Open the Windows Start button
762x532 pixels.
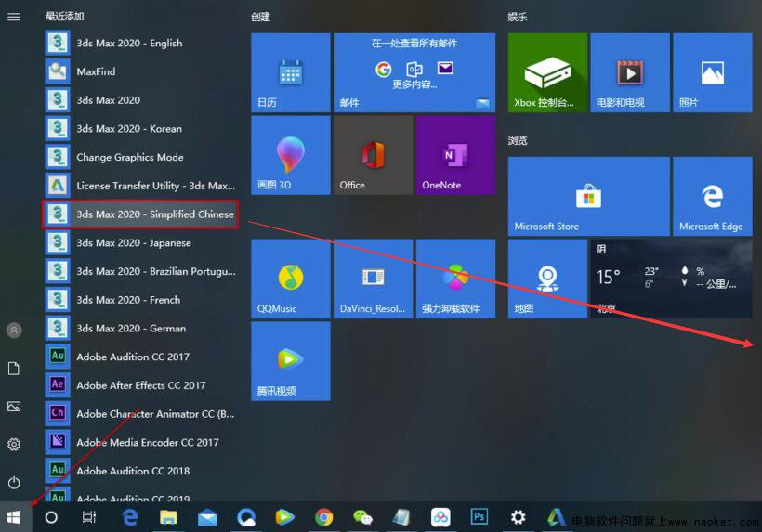pos(14,517)
